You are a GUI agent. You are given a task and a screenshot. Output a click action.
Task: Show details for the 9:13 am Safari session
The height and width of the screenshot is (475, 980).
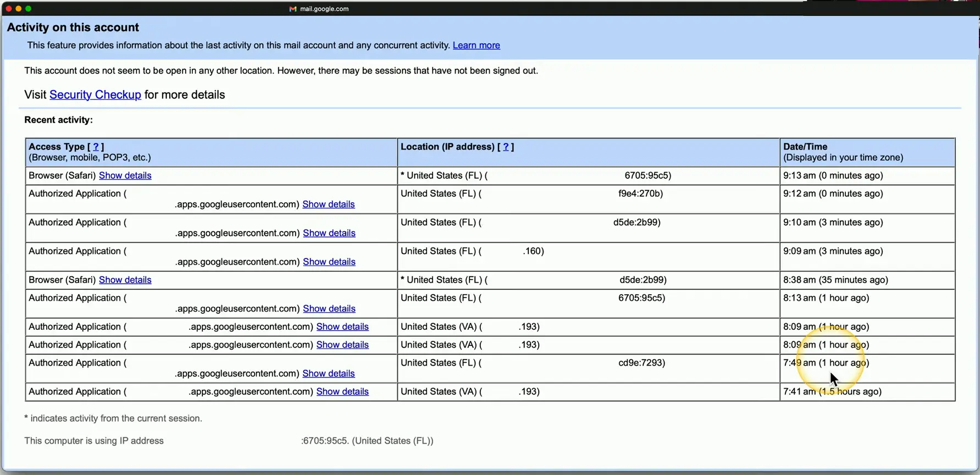point(125,175)
